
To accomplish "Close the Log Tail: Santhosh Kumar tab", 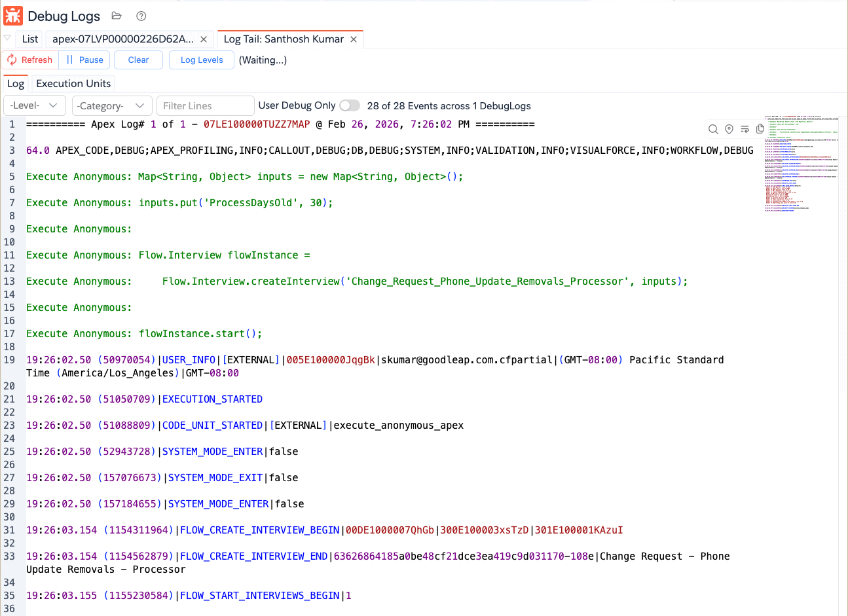I will click(x=354, y=39).
